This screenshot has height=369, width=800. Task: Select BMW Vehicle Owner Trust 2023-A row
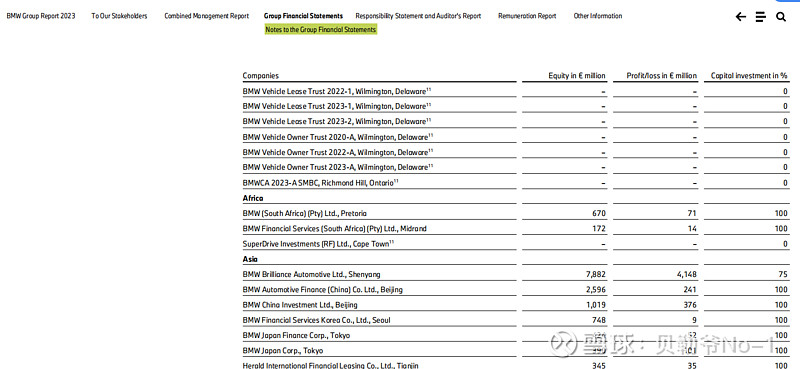click(x=515, y=167)
